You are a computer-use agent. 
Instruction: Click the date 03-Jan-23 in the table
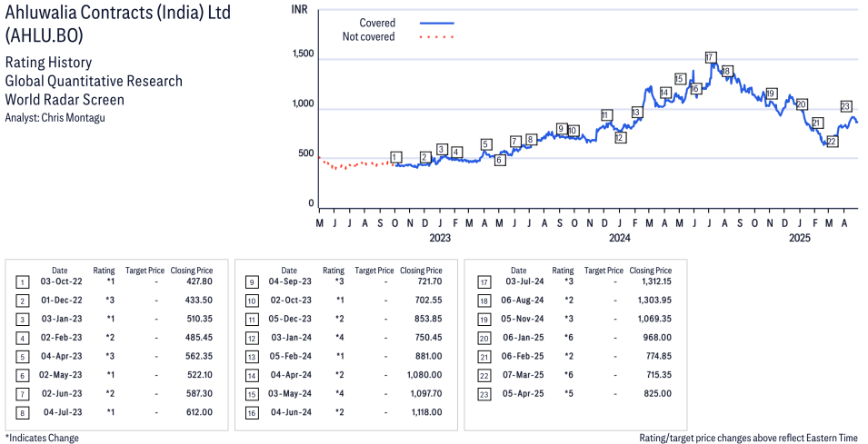(x=62, y=319)
